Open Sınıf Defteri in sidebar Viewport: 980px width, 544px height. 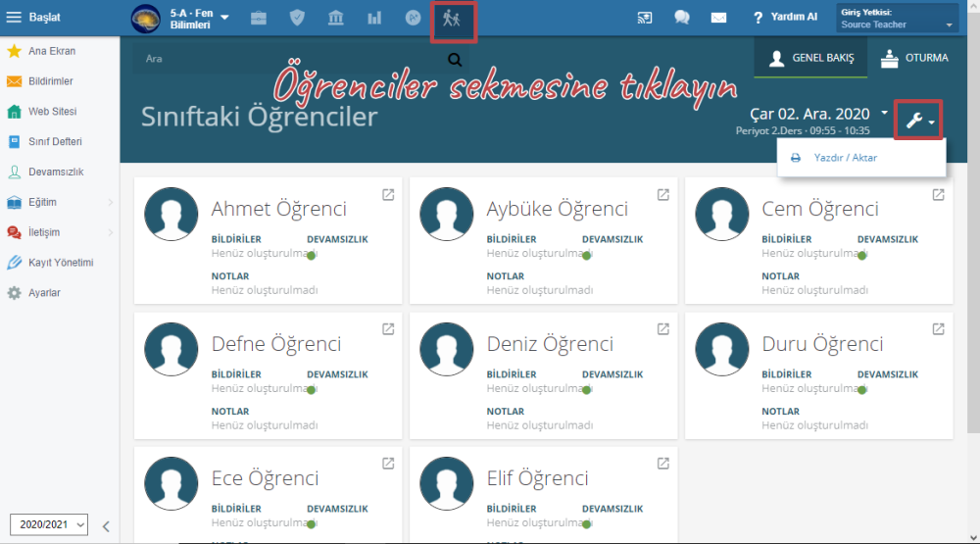pyautogui.click(x=55, y=141)
